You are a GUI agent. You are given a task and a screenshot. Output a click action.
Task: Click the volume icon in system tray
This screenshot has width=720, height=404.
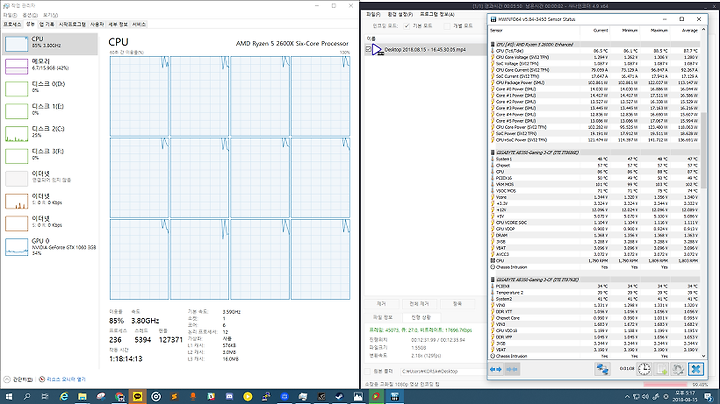pyautogui.click(x=645, y=397)
